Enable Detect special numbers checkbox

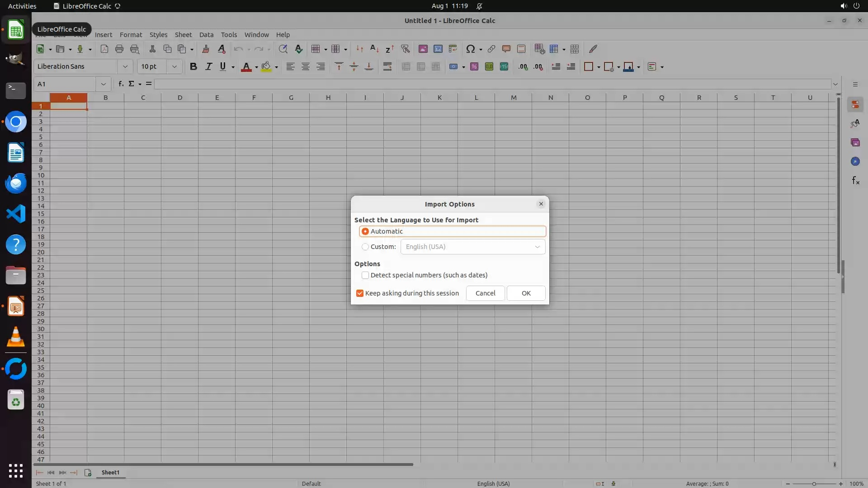pos(365,275)
